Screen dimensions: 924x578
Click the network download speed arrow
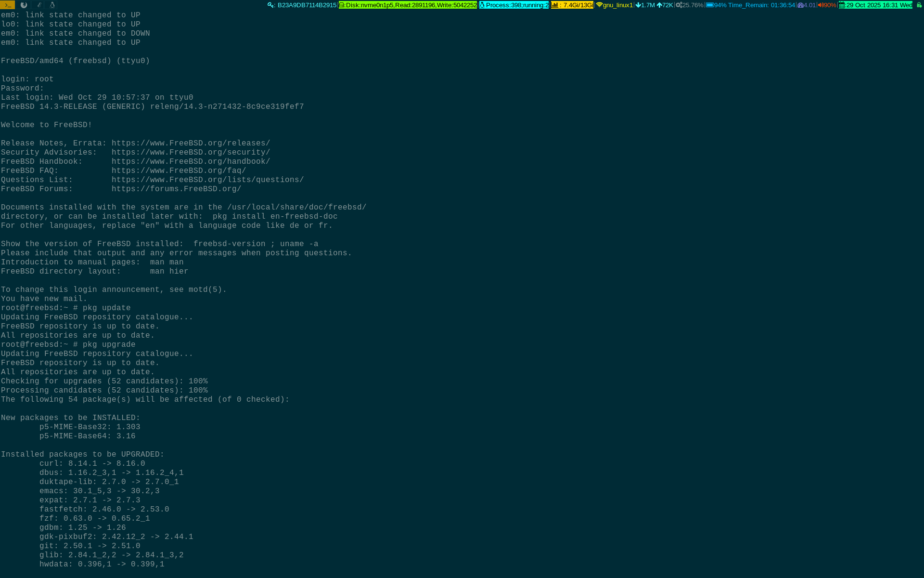(639, 5)
